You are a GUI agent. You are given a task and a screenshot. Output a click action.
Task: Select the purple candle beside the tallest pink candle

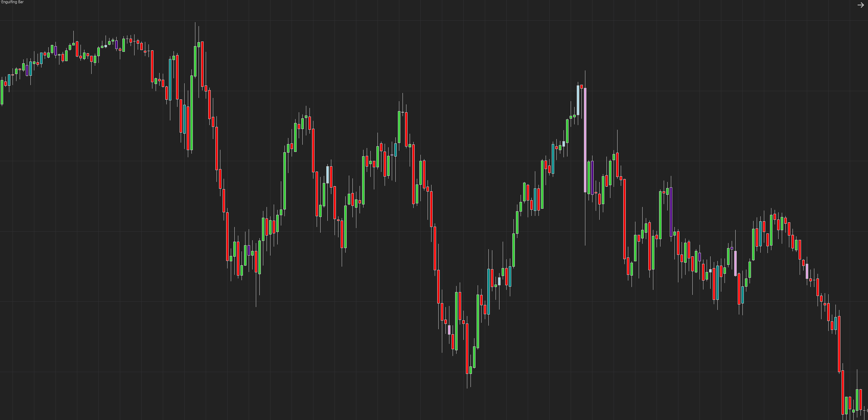point(592,178)
